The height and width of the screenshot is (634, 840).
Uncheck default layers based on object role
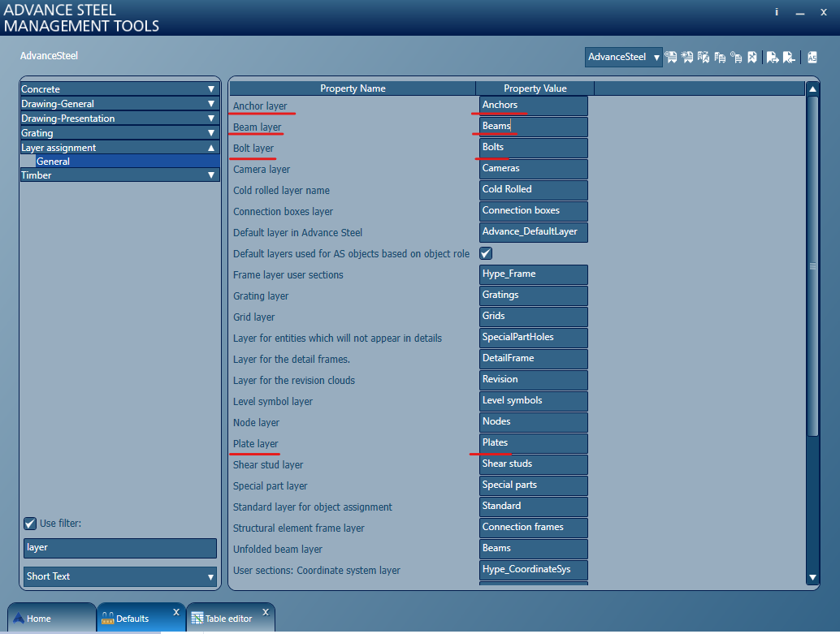pos(487,253)
